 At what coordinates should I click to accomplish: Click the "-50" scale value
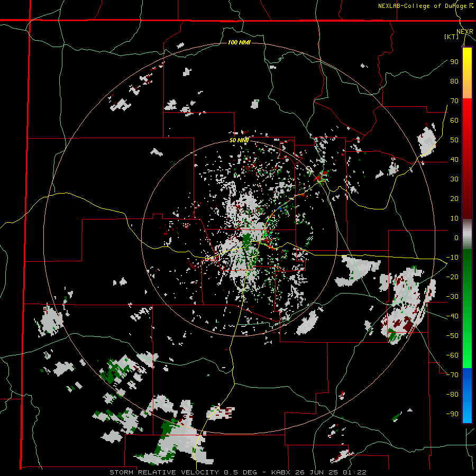452,336
